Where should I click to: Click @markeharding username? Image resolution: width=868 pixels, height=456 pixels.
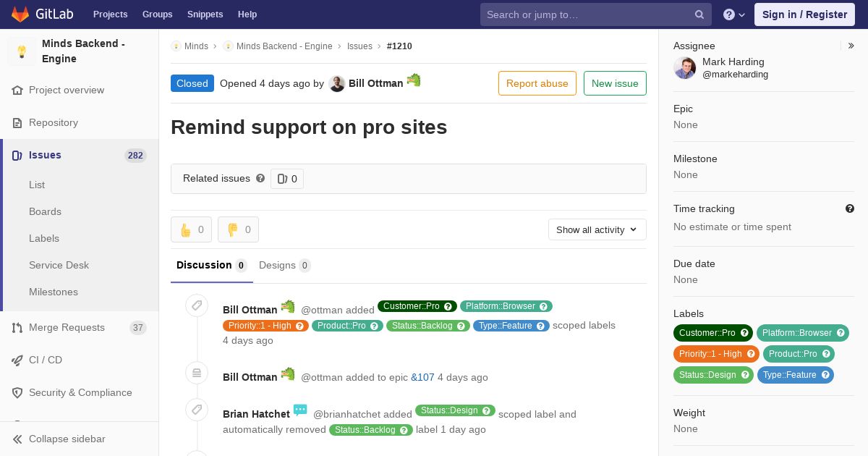(x=735, y=75)
